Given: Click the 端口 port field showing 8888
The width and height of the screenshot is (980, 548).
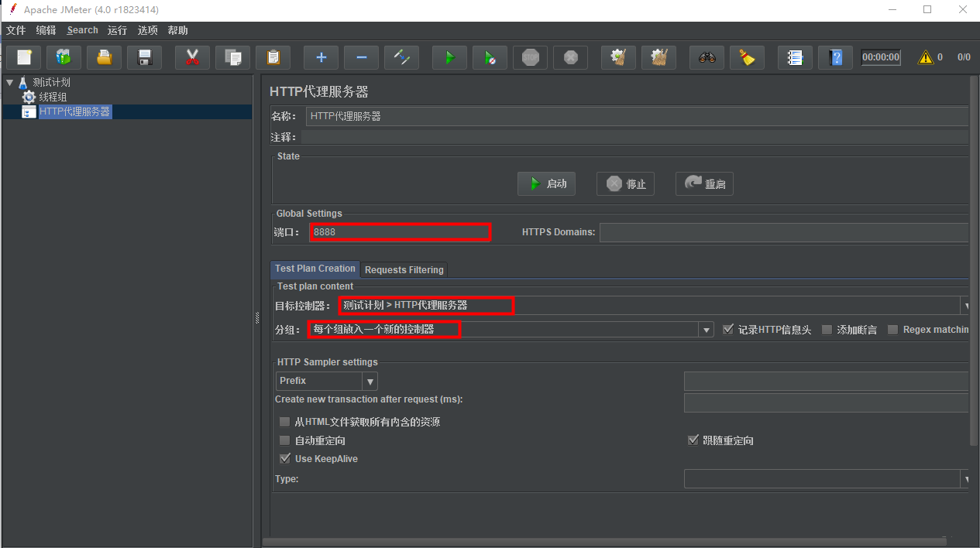Looking at the screenshot, I should pos(400,232).
